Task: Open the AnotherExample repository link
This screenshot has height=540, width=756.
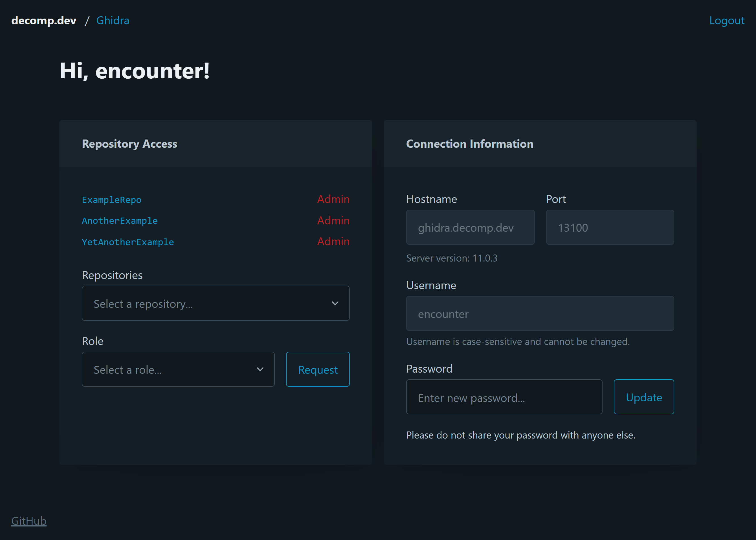Action: (x=119, y=220)
